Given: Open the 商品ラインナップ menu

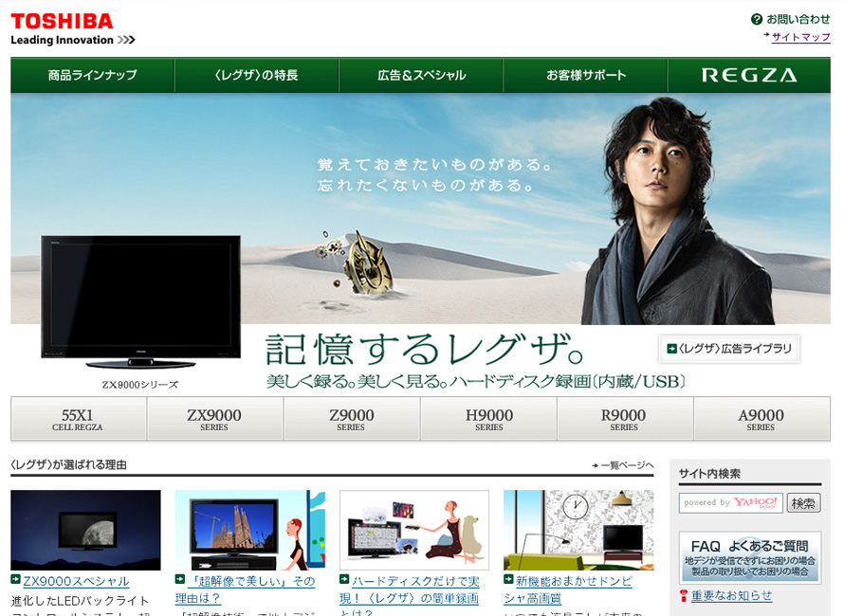Looking at the screenshot, I should tap(93, 75).
